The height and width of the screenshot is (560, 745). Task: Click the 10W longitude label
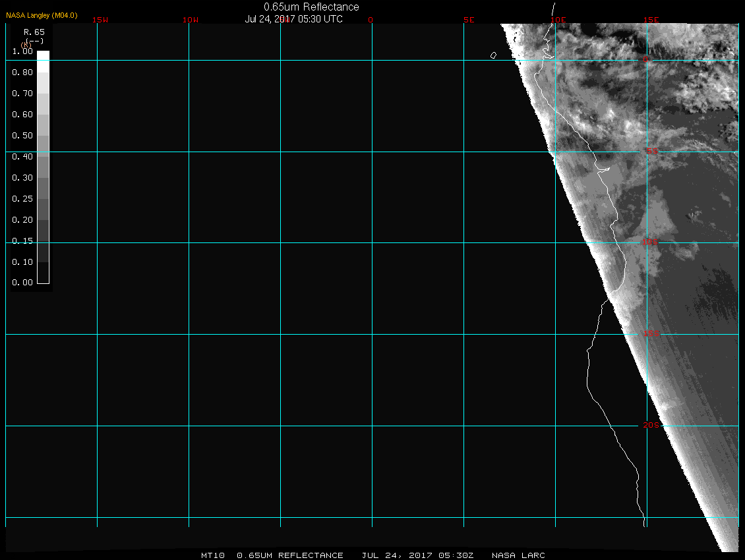(x=191, y=20)
